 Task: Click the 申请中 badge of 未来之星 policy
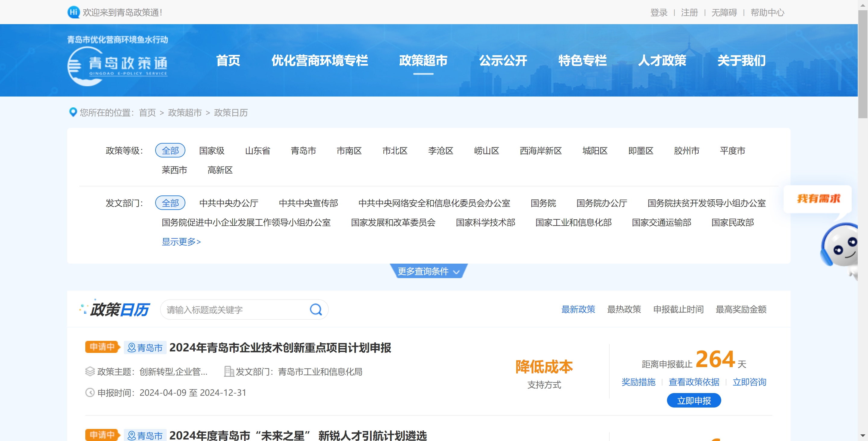click(x=103, y=435)
